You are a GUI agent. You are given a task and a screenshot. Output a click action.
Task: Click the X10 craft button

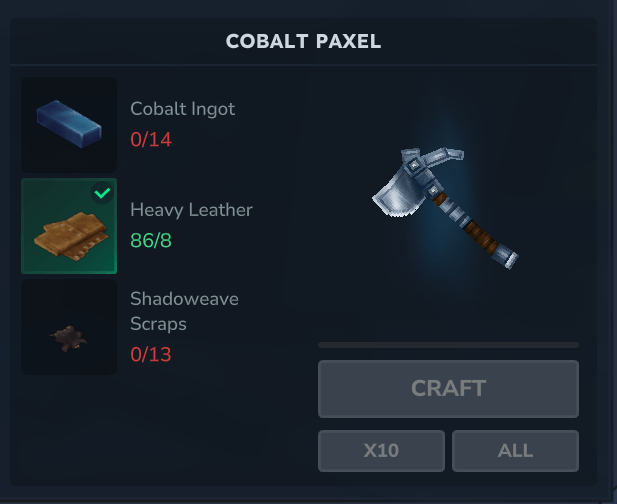[381, 451]
